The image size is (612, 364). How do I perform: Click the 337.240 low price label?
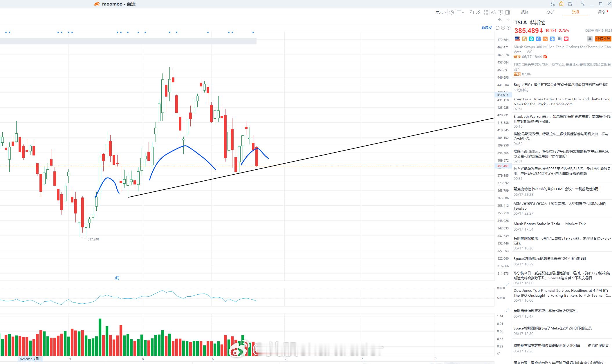click(x=93, y=239)
